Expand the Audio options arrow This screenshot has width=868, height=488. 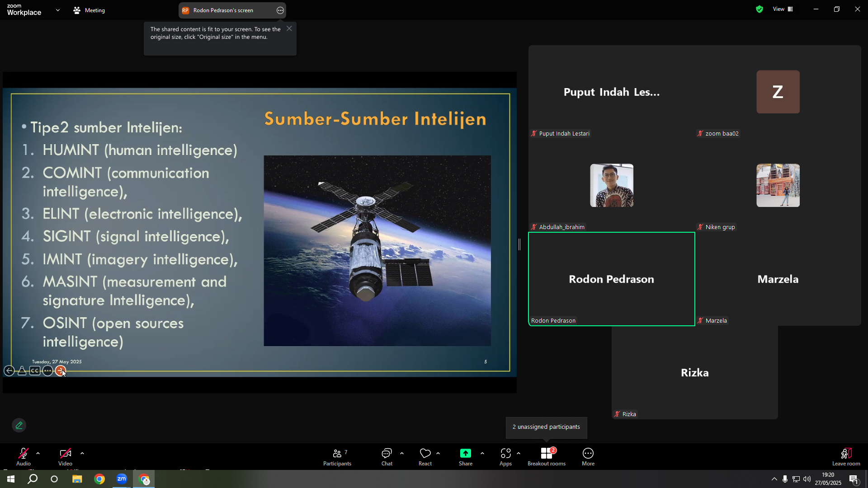(38, 453)
